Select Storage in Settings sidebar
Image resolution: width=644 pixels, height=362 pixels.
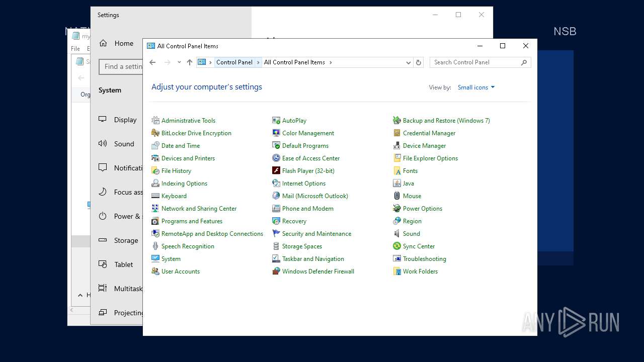point(117,240)
